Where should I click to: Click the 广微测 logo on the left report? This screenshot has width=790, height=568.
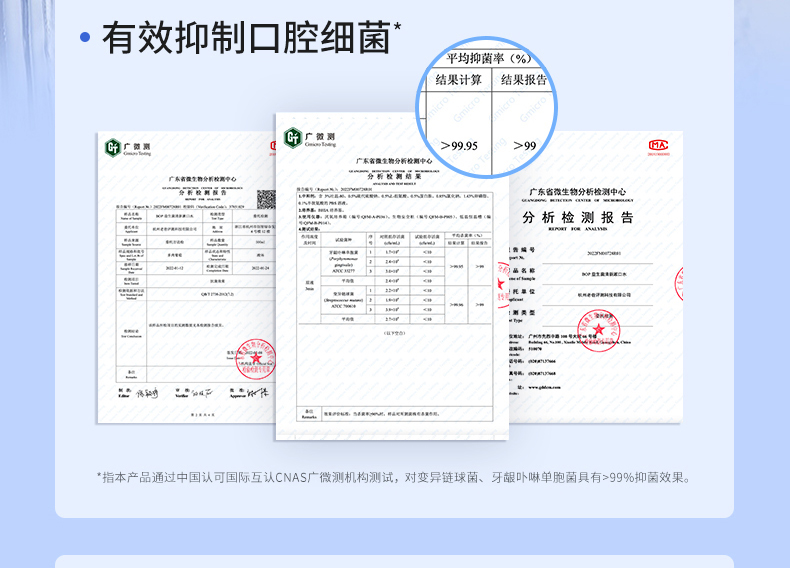point(128,148)
